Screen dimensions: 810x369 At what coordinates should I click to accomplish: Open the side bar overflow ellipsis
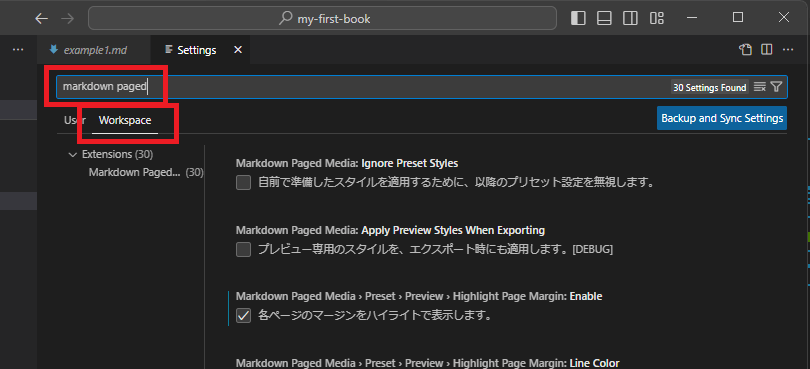coord(18,50)
